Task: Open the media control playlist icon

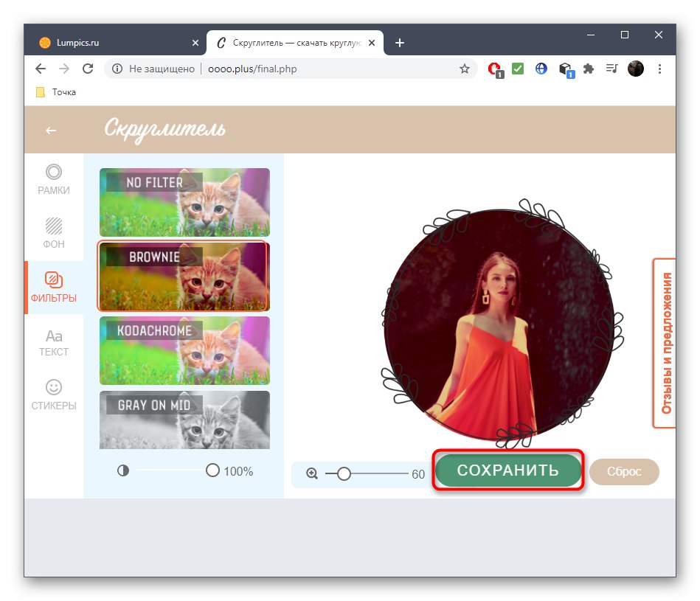Action: [612, 69]
